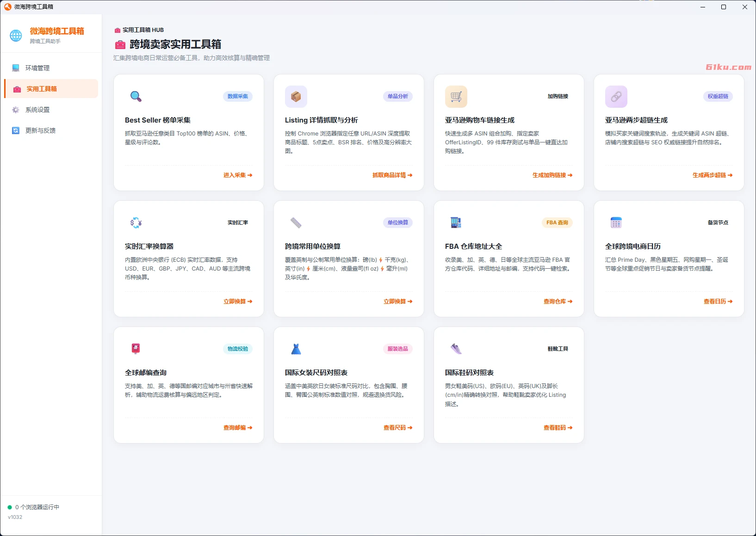756x536 pixels.
Task: Click the v1032 version label
Action: (x=15, y=518)
